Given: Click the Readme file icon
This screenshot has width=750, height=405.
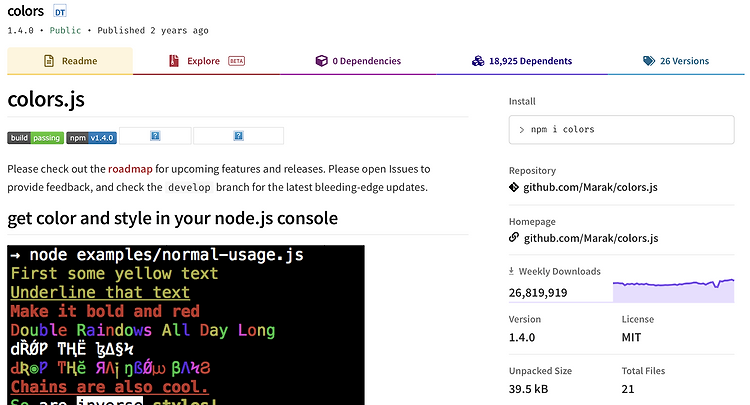Looking at the screenshot, I should 49,61.
